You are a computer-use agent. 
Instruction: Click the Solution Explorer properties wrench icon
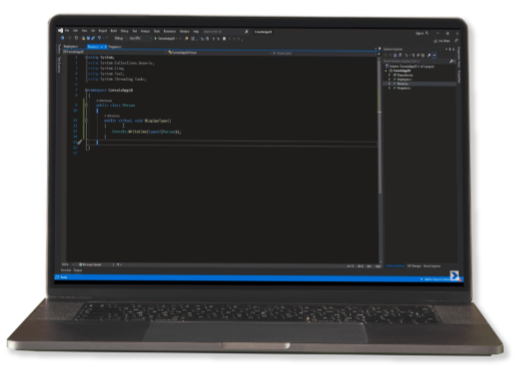(429, 55)
